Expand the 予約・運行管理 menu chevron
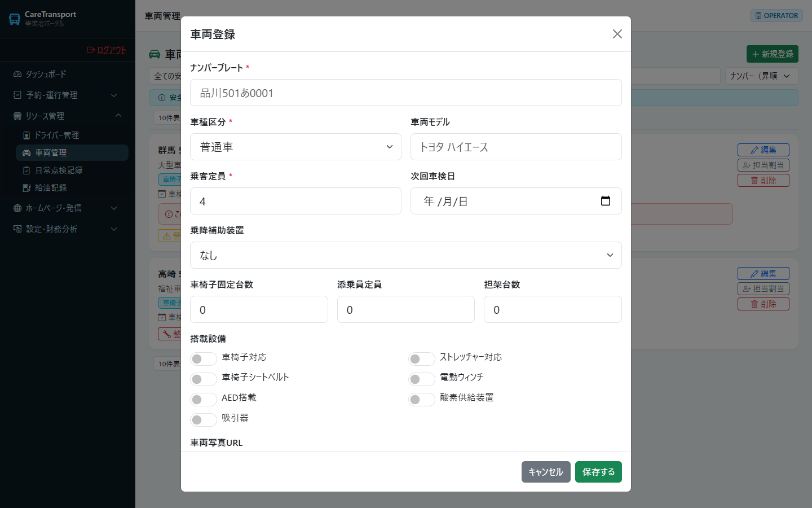Viewport: 812px width, 508px height. point(114,95)
